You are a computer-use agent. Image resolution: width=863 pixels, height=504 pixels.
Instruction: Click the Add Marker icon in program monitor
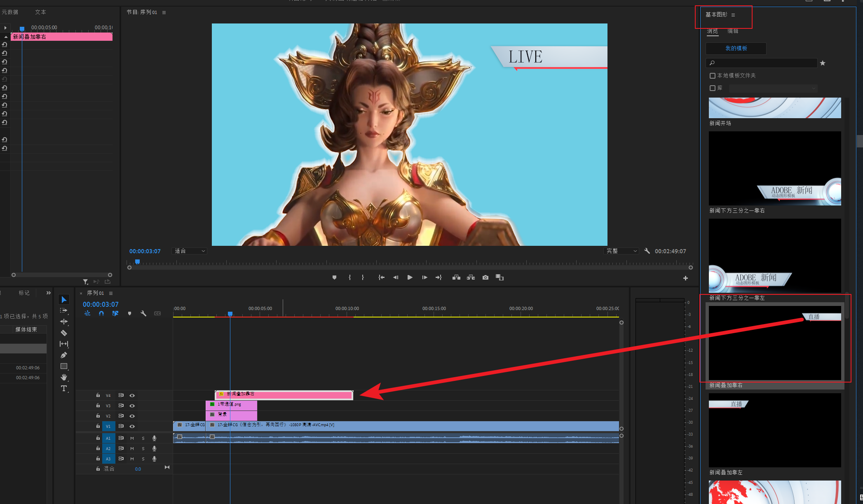tap(334, 278)
